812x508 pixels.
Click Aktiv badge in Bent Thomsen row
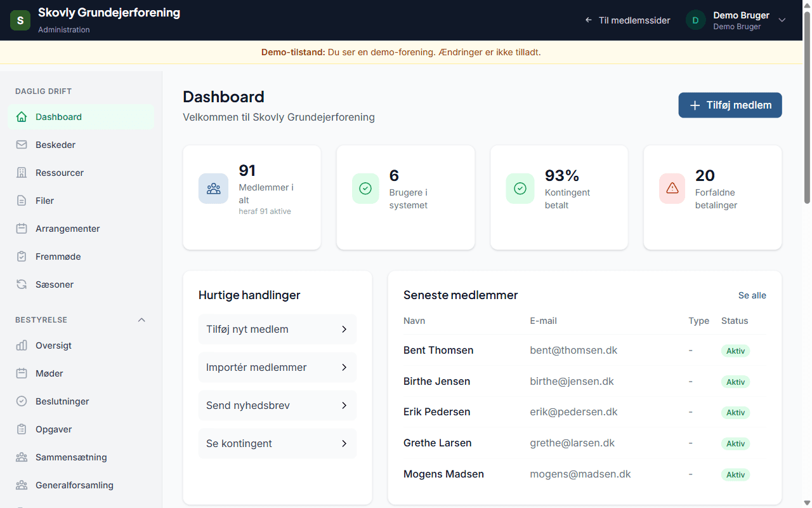coord(736,351)
